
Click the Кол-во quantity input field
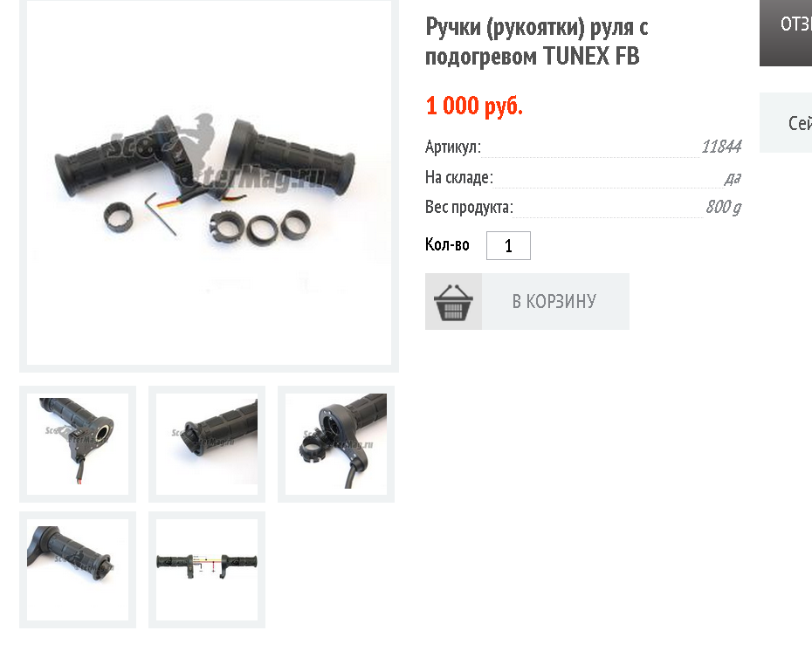[x=508, y=245]
